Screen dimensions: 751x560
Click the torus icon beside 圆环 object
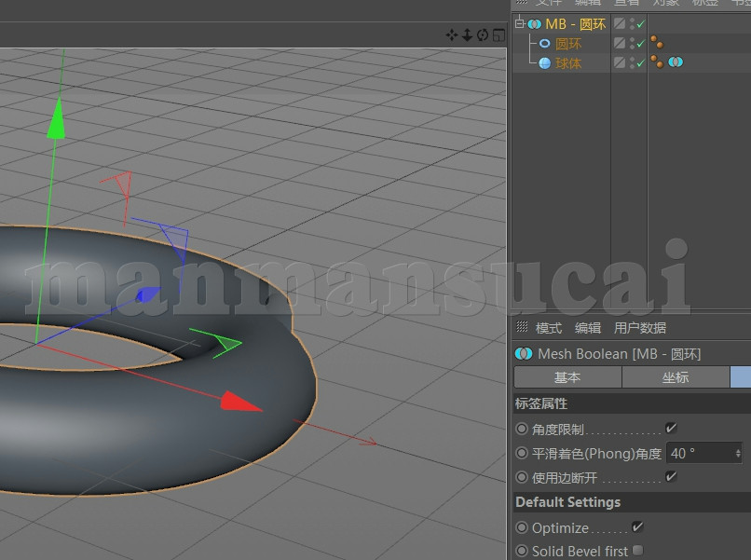click(545, 43)
